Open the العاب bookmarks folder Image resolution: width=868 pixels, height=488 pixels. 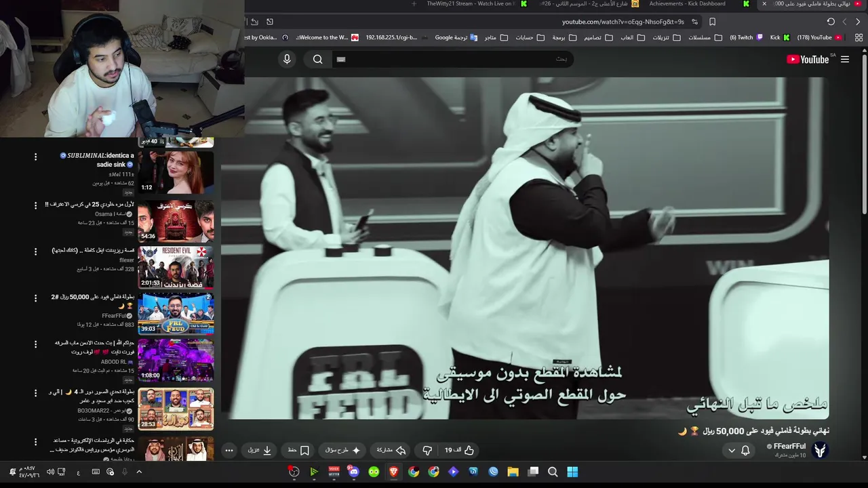pos(631,37)
